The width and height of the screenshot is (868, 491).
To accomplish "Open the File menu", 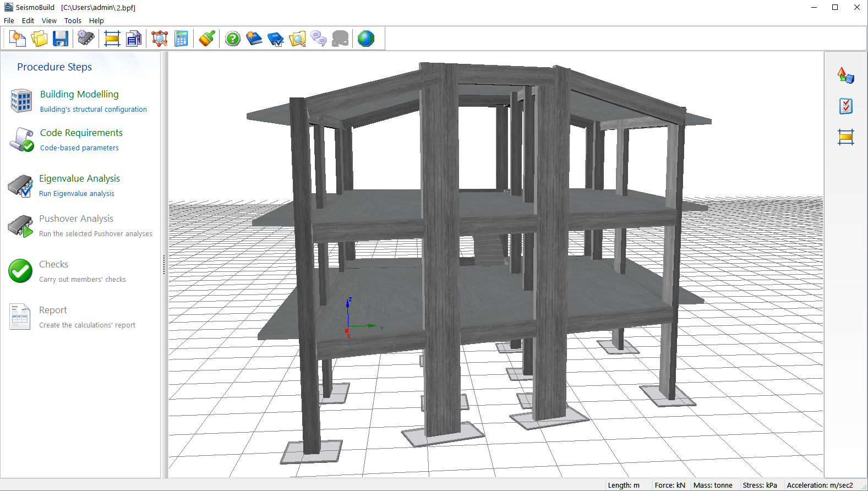I will tap(9, 20).
